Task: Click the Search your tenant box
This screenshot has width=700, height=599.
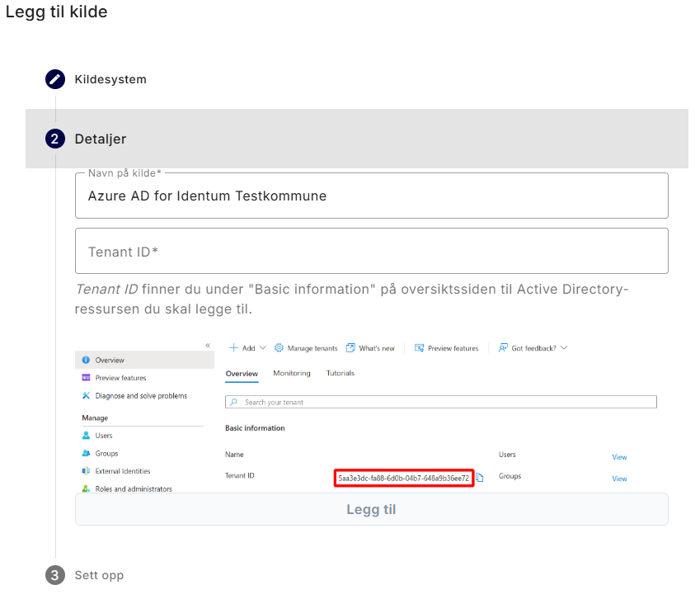Action: [x=440, y=402]
